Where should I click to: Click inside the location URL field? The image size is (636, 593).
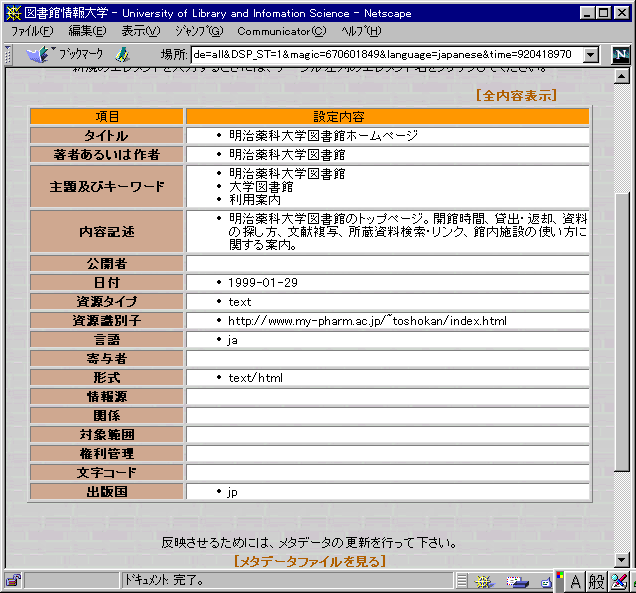point(380,55)
